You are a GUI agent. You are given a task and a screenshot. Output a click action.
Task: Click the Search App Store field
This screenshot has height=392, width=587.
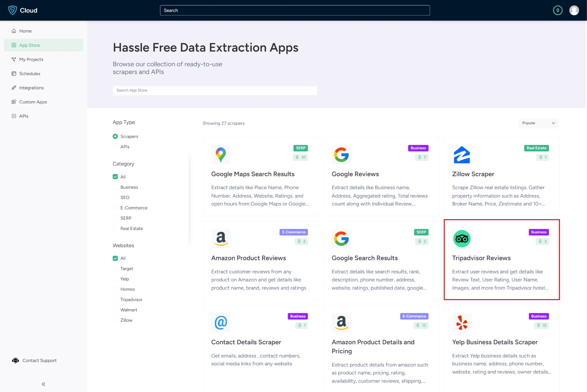pyautogui.click(x=215, y=90)
